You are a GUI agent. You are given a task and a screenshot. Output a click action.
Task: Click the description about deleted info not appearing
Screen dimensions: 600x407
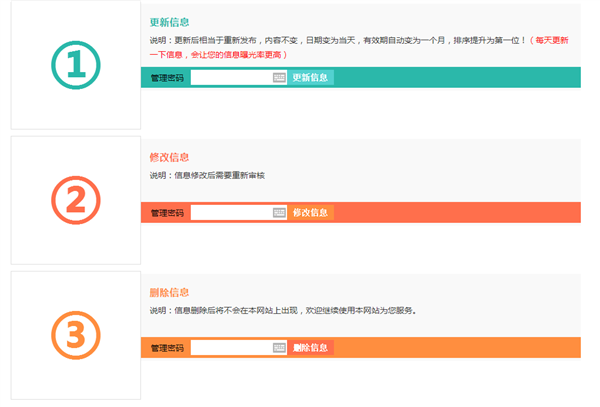pyautogui.click(x=283, y=311)
